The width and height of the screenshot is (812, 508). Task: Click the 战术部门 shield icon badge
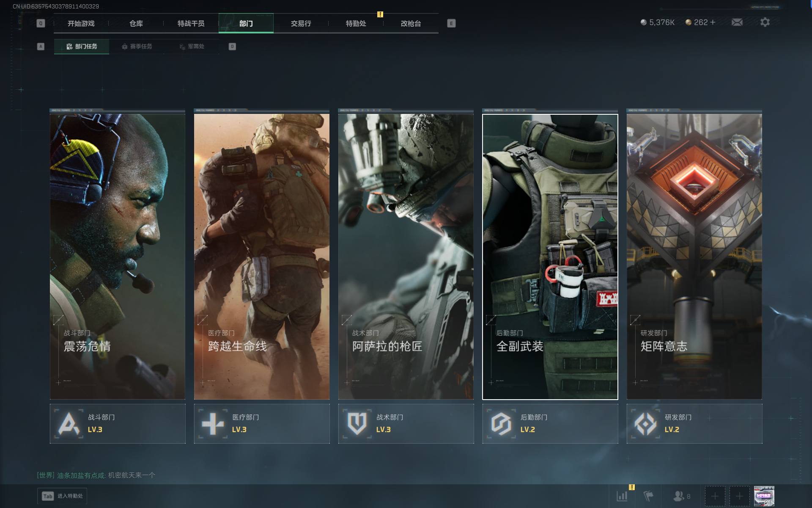[357, 423]
